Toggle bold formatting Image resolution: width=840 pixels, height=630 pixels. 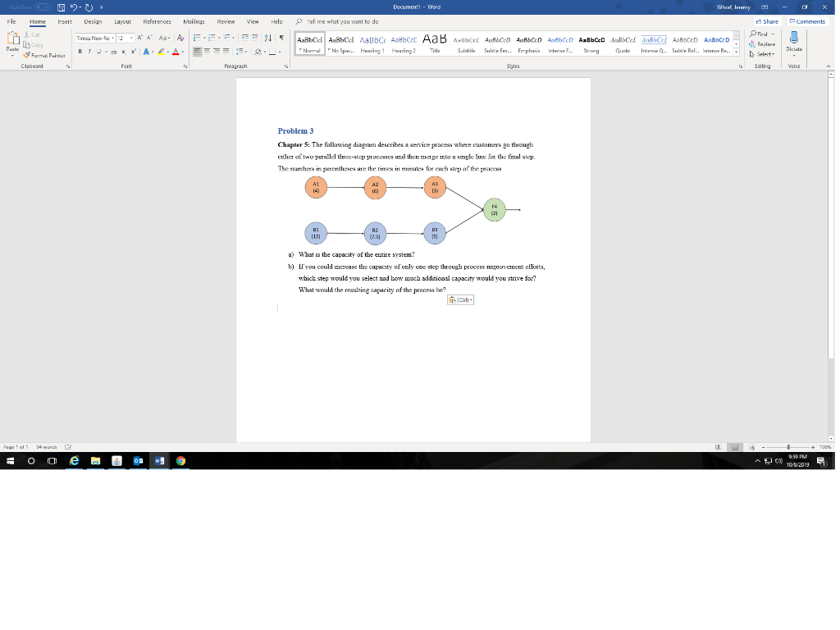pyautogui.click(x=80, y=51)
